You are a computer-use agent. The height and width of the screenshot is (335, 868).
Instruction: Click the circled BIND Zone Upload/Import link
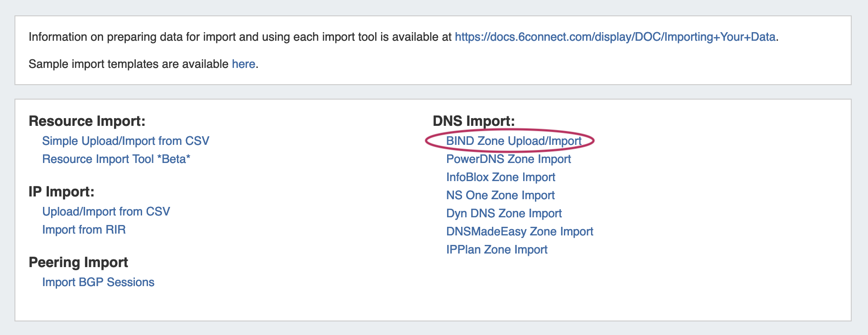click(514, 141)
